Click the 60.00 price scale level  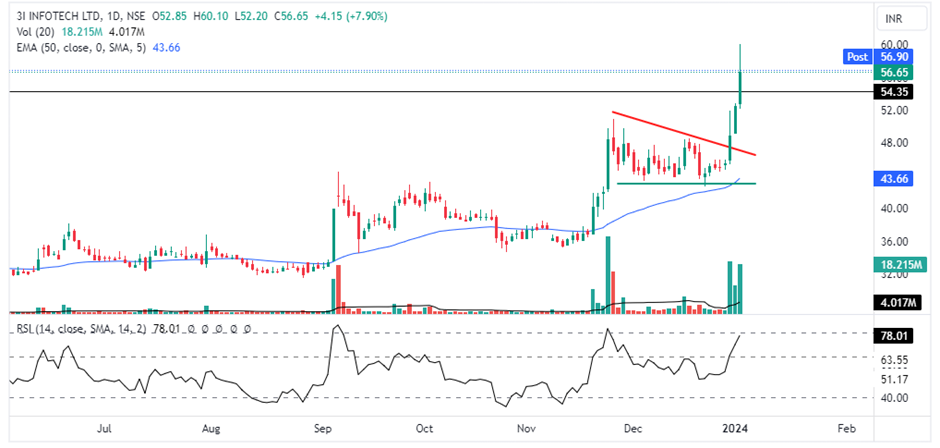(893, 44)
